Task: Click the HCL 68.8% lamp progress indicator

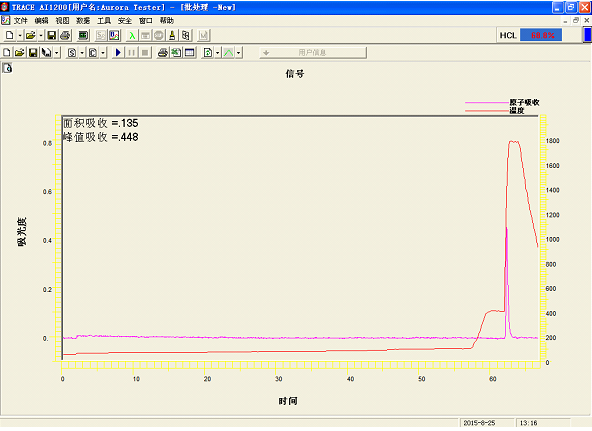Action: pyautogui.click(x=541, y=35)
